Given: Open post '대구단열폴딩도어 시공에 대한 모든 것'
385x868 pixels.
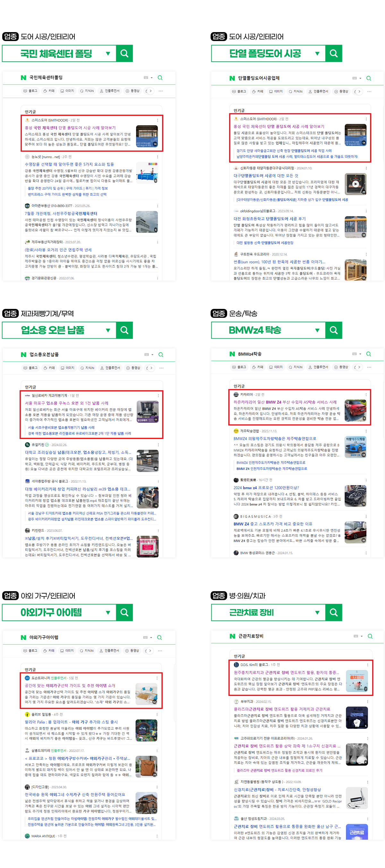Looking at the screenshot, I should [x=266, y=176].
